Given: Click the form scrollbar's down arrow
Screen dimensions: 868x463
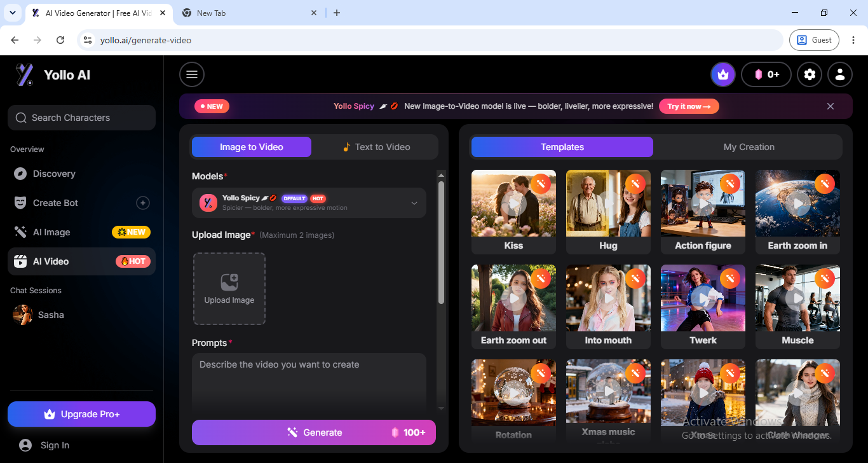Looking at the screenshot, I should 442,408.
